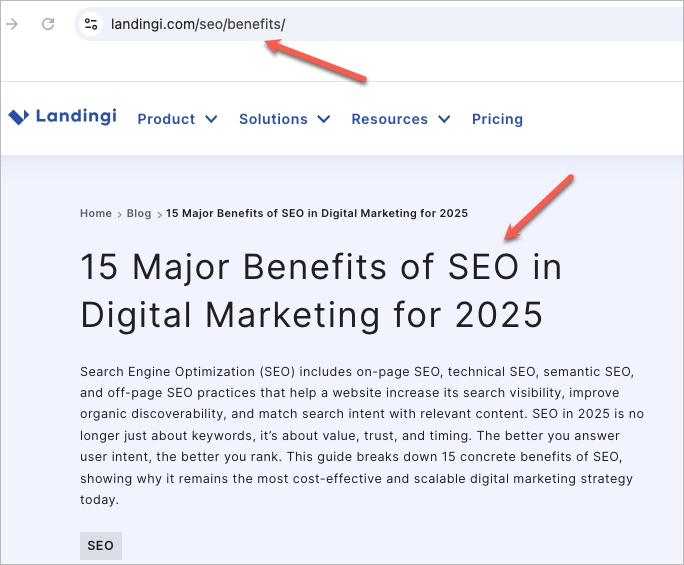Open site information icon in address bar

click(91, 24)
